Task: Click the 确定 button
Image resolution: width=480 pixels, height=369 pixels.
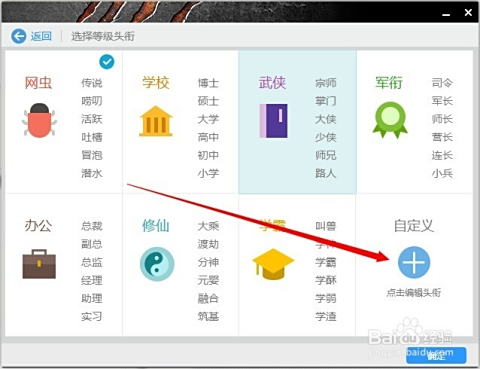Action: 436,356
